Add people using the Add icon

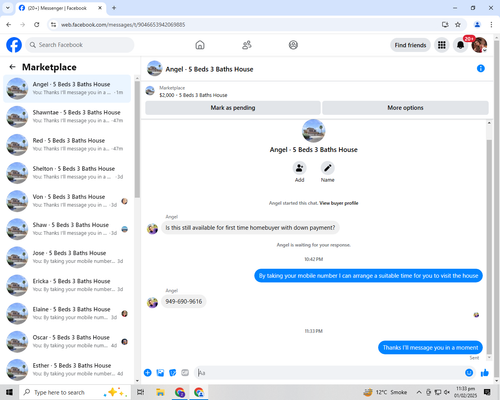pos(299,168)
